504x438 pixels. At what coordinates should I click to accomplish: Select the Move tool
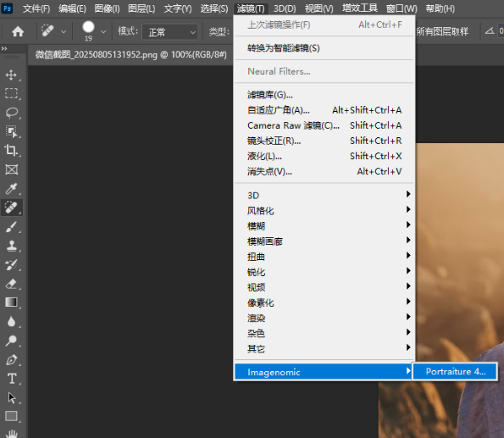(11, 75)
